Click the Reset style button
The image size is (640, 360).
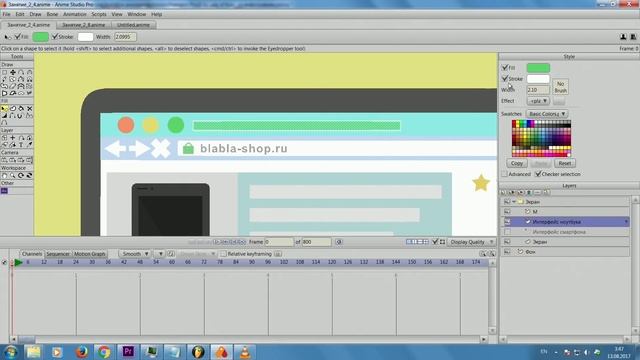[x=564, y=163]
